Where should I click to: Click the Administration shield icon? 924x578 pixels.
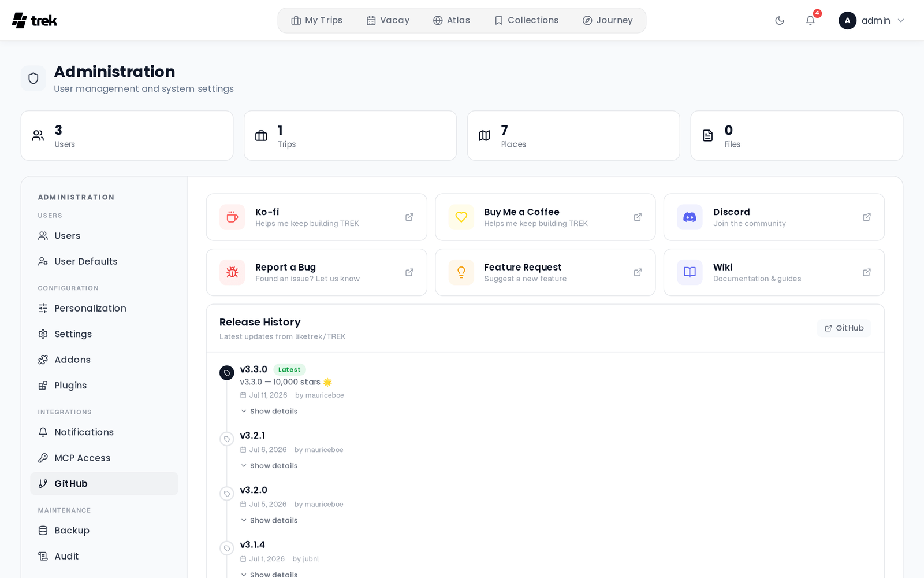point(33,78)
